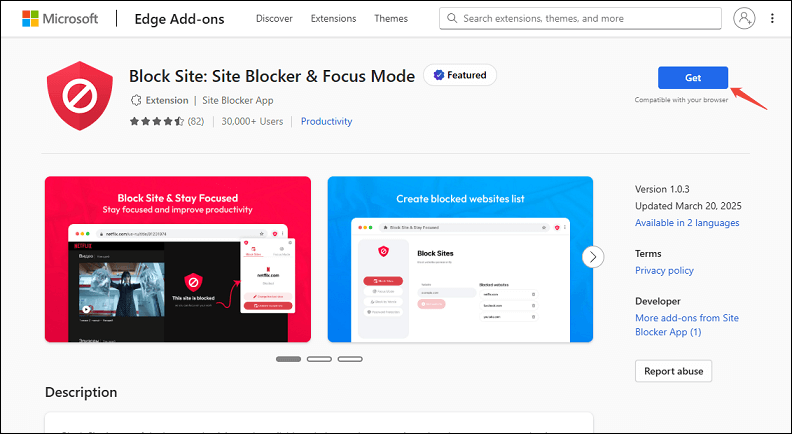Click the extension puzzle piece icon
792x434 pixels.
pyautogui.click(x=136, y=100)
